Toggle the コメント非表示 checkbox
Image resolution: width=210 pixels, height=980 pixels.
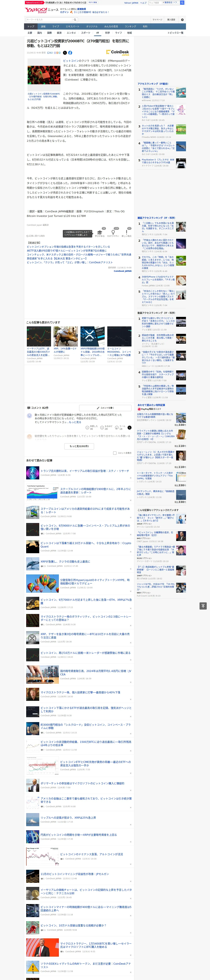115,453
